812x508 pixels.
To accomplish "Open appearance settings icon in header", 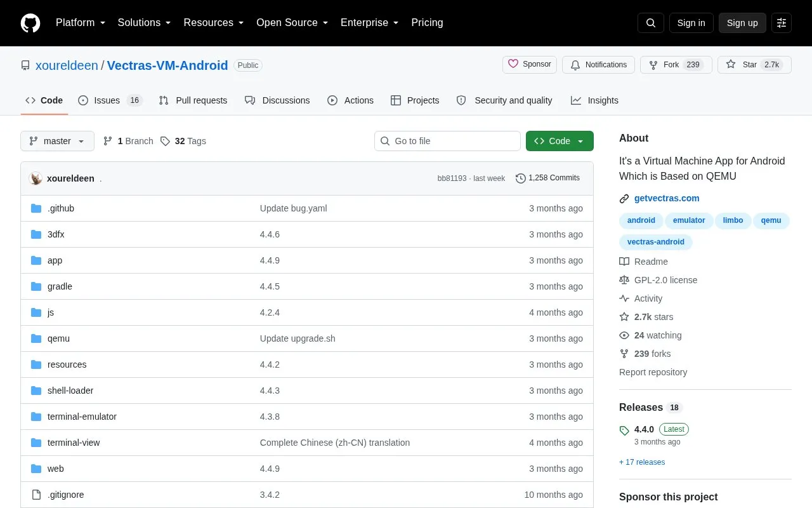I will (x=782, y=23).
